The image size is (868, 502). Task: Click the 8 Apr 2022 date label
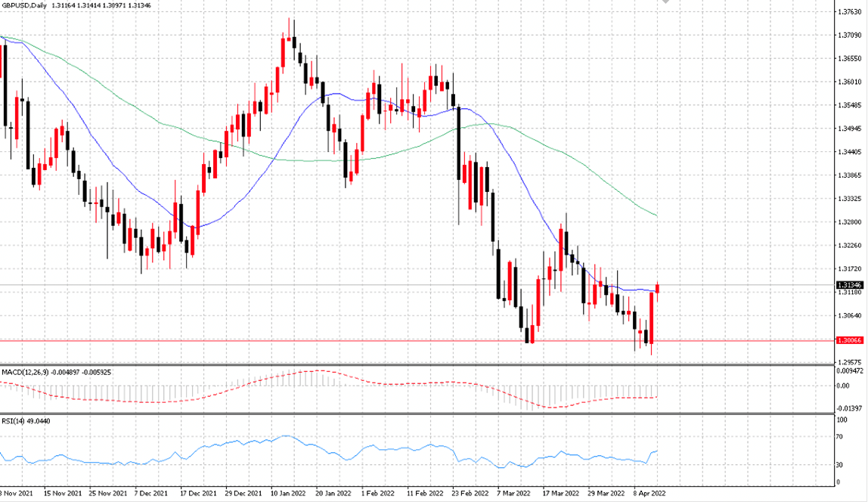point(649,493)
